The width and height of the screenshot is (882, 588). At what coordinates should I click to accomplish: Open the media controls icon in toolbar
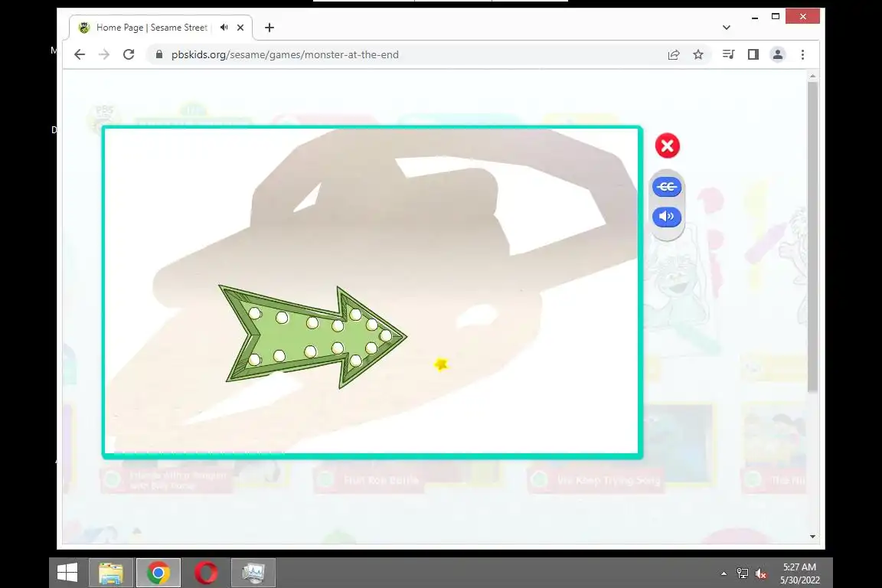click(x=728, y=54)
